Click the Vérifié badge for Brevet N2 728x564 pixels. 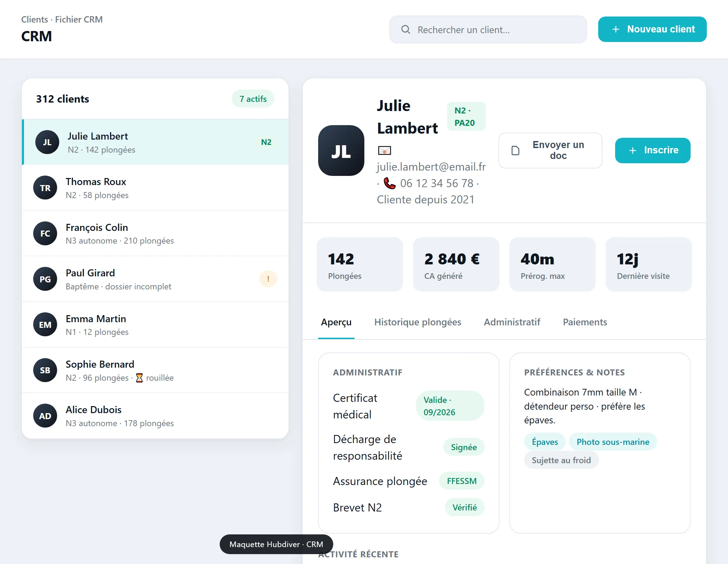(465, 508)
